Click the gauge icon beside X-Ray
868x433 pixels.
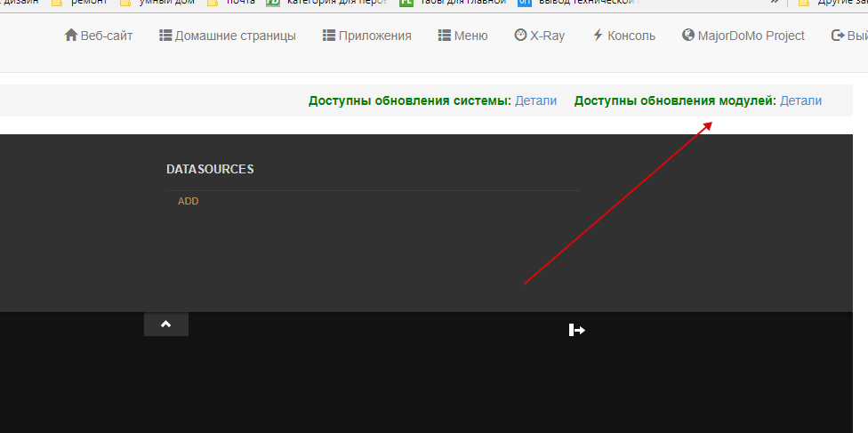(520, 35)
